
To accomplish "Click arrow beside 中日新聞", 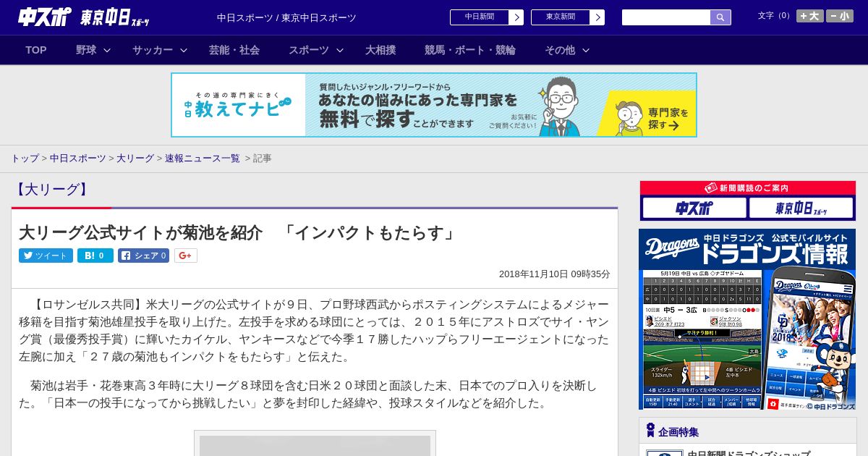I will [516, 17].
